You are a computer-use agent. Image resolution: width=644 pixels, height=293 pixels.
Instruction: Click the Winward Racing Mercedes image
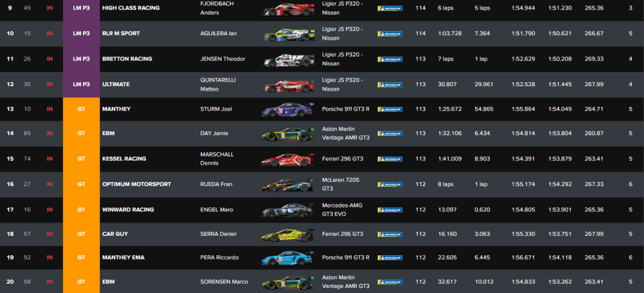coord(288,211)
